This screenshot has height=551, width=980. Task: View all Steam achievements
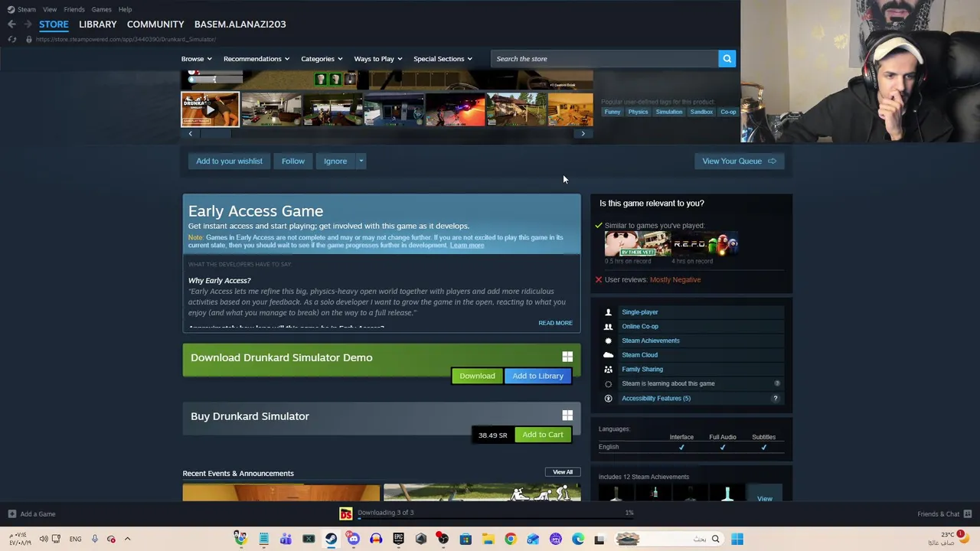pyautogui.click(x=765, y=494)
